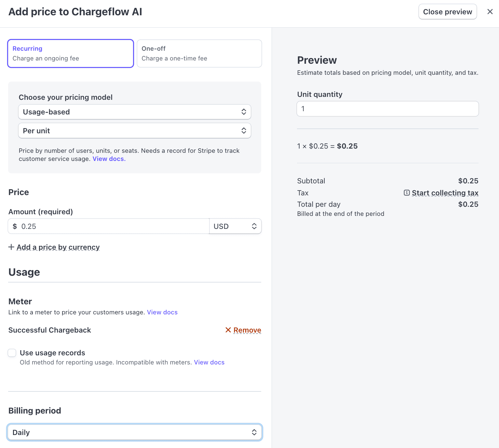Select the Recurring pricing option

[x=71, y=54]
